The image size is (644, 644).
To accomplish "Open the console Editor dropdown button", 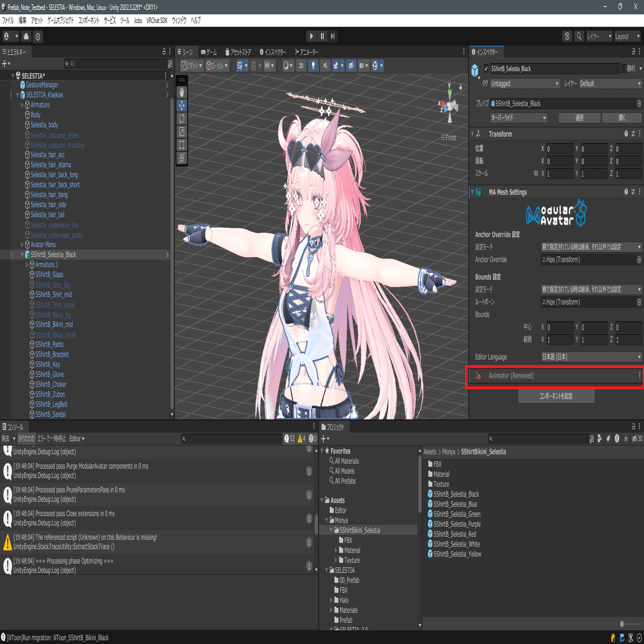I will (x=77, y=439).
